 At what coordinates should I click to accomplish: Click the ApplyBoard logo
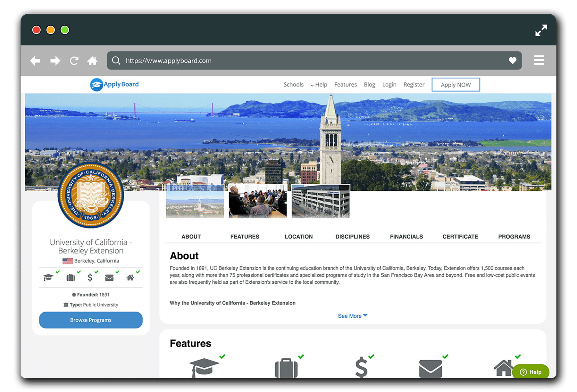[114, 85]
